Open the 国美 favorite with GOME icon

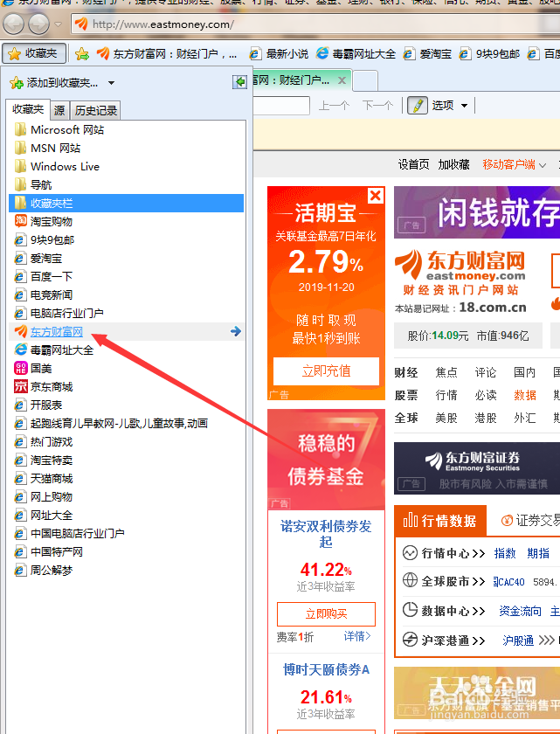tap(127, 369)
